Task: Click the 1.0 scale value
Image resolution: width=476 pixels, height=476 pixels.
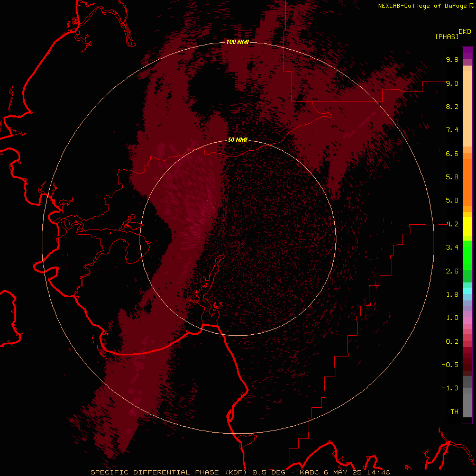Action: pos(452,318)
